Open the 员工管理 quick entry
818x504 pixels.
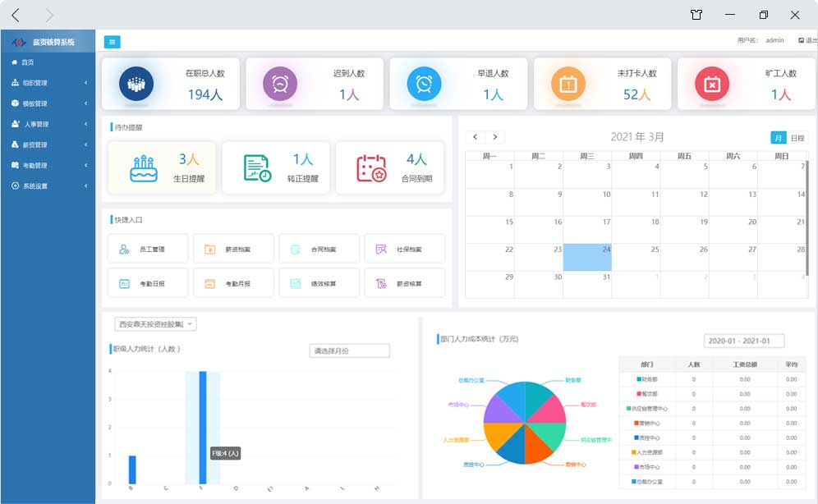click(x=148, y=249)
